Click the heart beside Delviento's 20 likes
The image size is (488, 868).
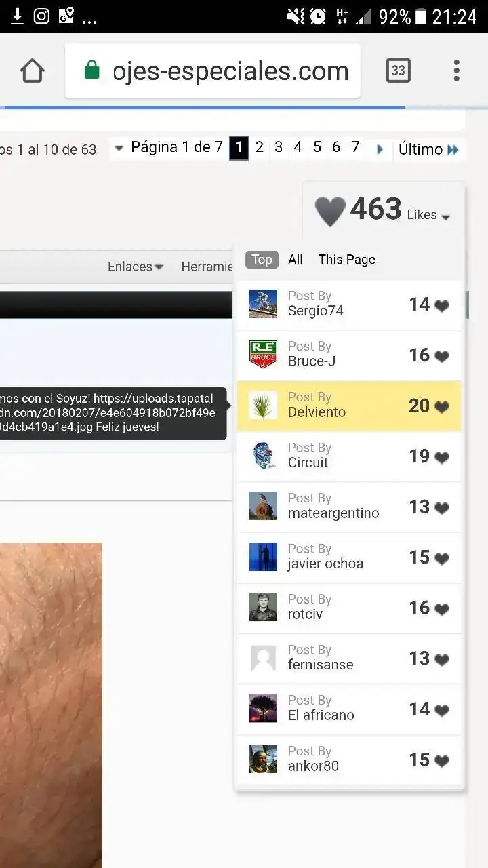[442, 407]
